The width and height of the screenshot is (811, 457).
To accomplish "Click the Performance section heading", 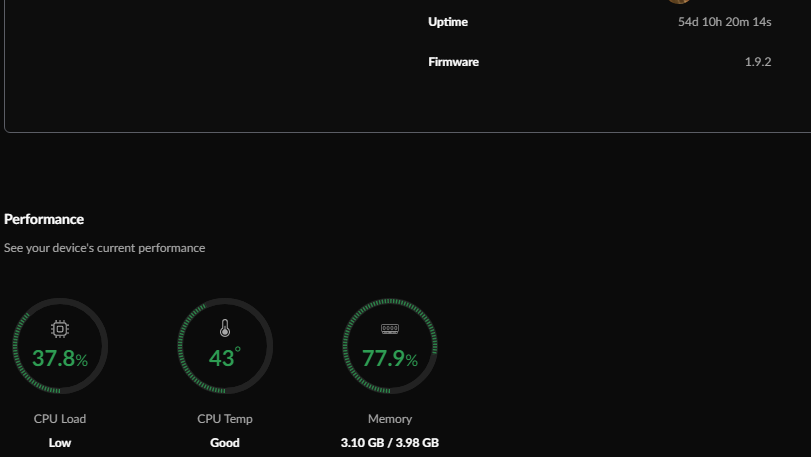I will point(44,219).
